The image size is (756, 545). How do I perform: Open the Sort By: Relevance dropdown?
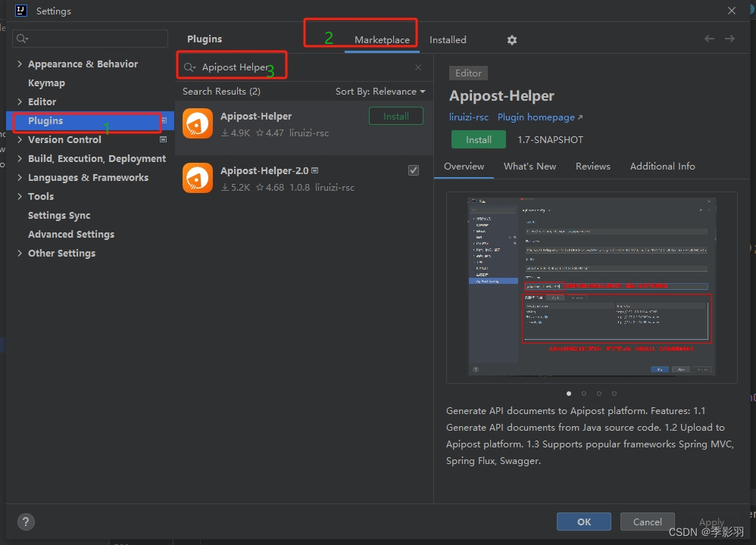(x=380, y=92)
